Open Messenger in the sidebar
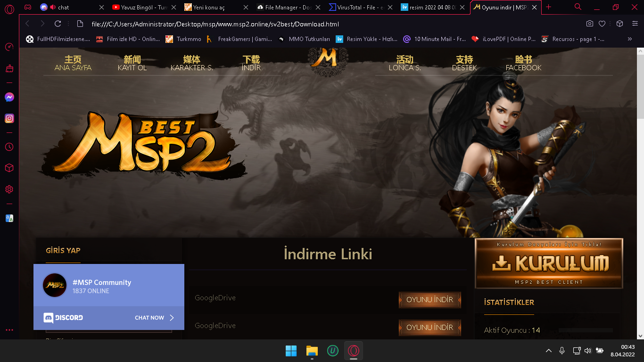 pos(9,97)
